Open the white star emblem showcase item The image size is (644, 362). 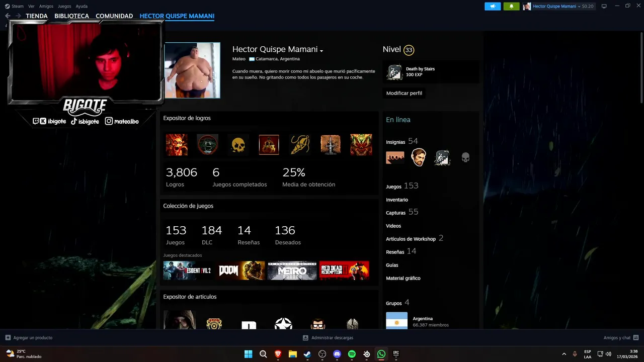click(x=283, y=323)
